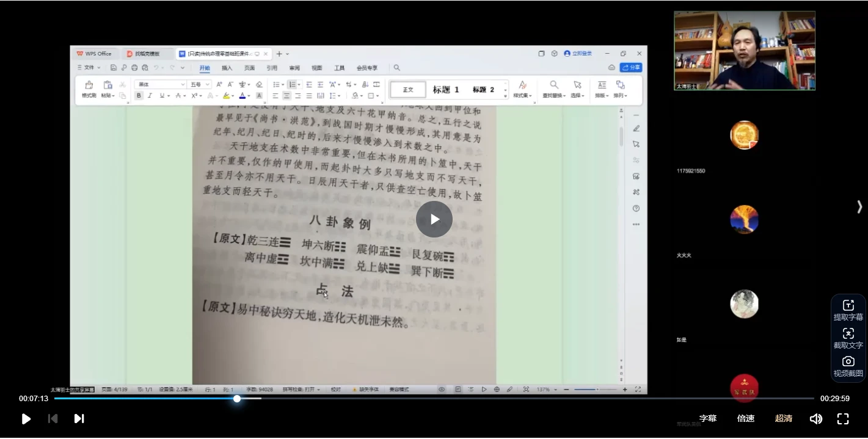Click the 样式集 style set icon
The height and width of the screenshot is (439, 868).
(x=522, y=89)
